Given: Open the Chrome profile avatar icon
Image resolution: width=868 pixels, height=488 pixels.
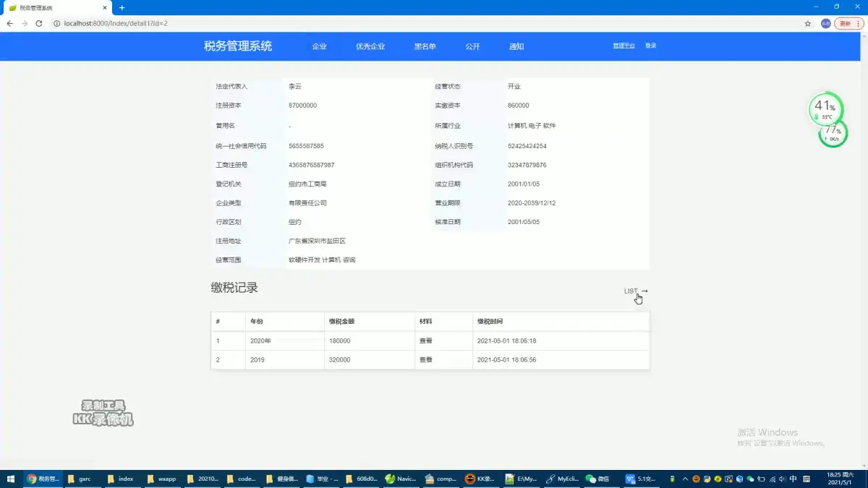Looking at the screenshot, I should 824,23.
